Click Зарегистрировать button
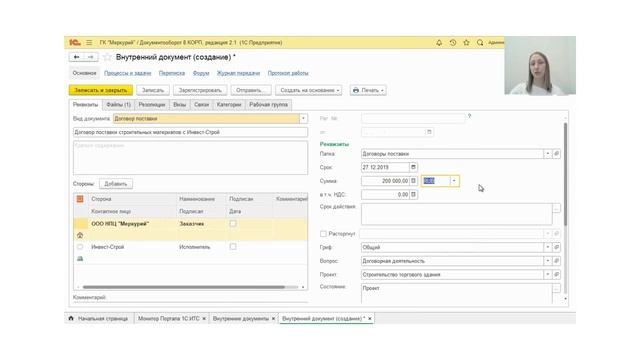This screenshot has height=360, width=640. click(200, 90)
